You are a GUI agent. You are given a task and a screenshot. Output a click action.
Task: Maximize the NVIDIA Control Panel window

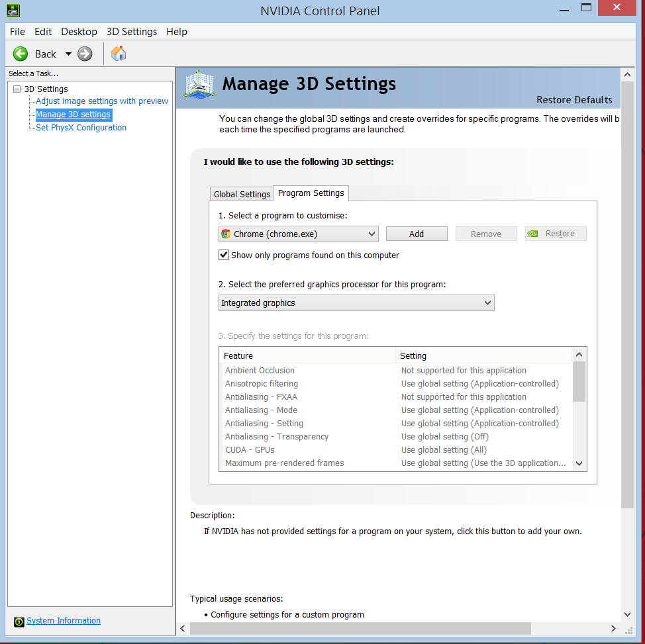[x=586, y=8]
